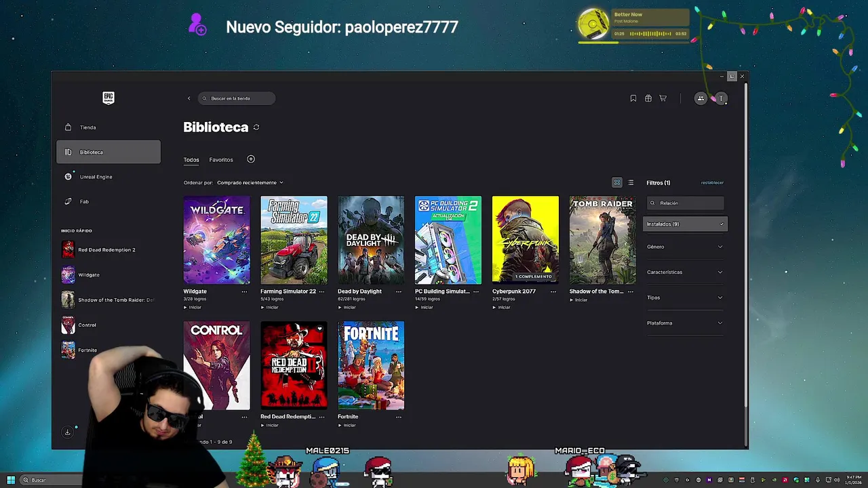Viewport: 868px width, 488px height.
Task: Switch to grid view
Action: (617, 182)
